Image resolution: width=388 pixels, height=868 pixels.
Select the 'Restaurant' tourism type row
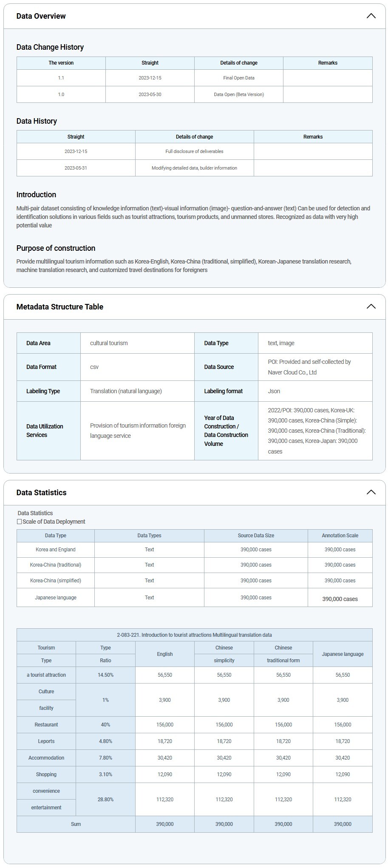pos(46,725)
